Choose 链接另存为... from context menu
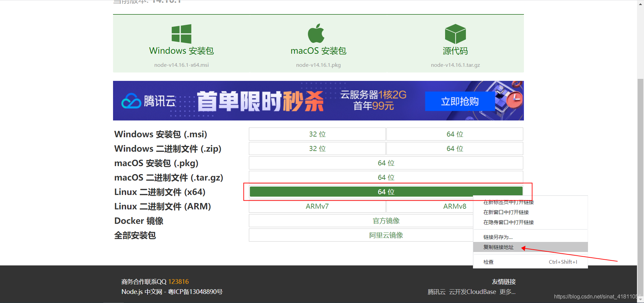The width and height of the screenshot is (644, 303). pyautogui.click(x=530, y=237)
